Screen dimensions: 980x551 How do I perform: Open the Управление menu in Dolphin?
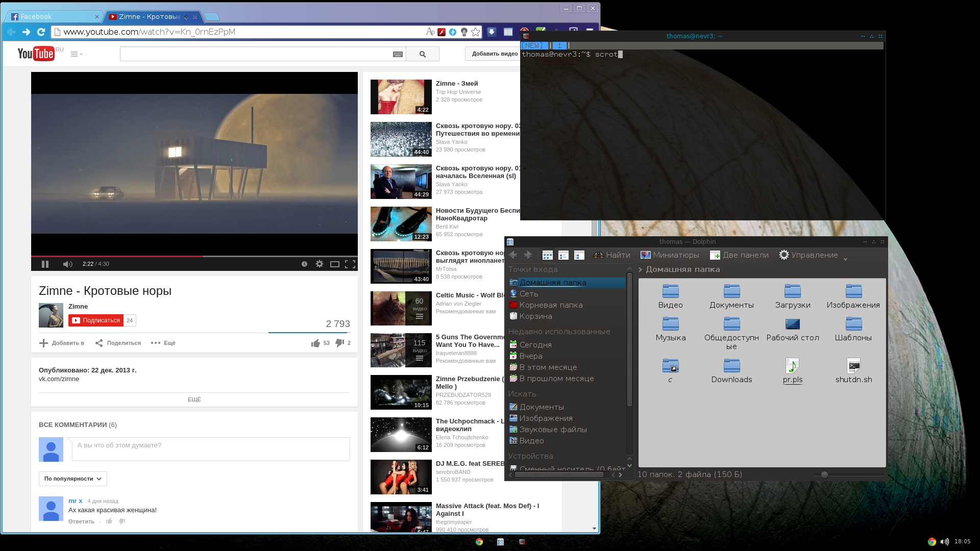pos(808,255)
